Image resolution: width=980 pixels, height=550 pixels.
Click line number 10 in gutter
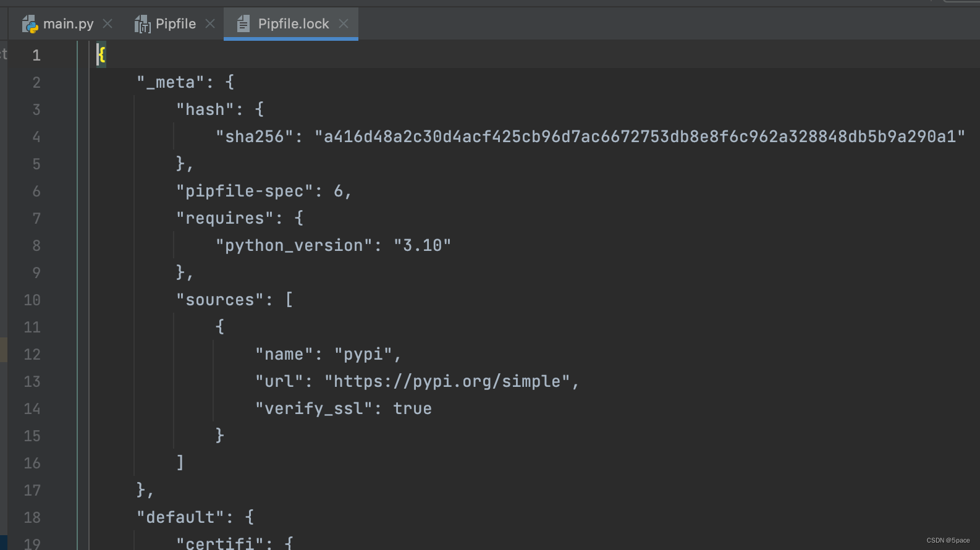[x=32, y=300]
